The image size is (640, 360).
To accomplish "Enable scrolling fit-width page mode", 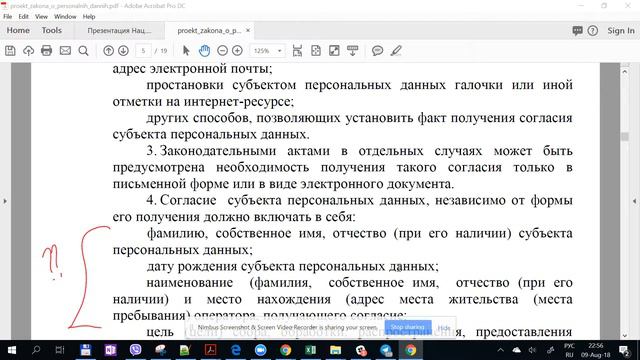I will (x=297, y=51).
